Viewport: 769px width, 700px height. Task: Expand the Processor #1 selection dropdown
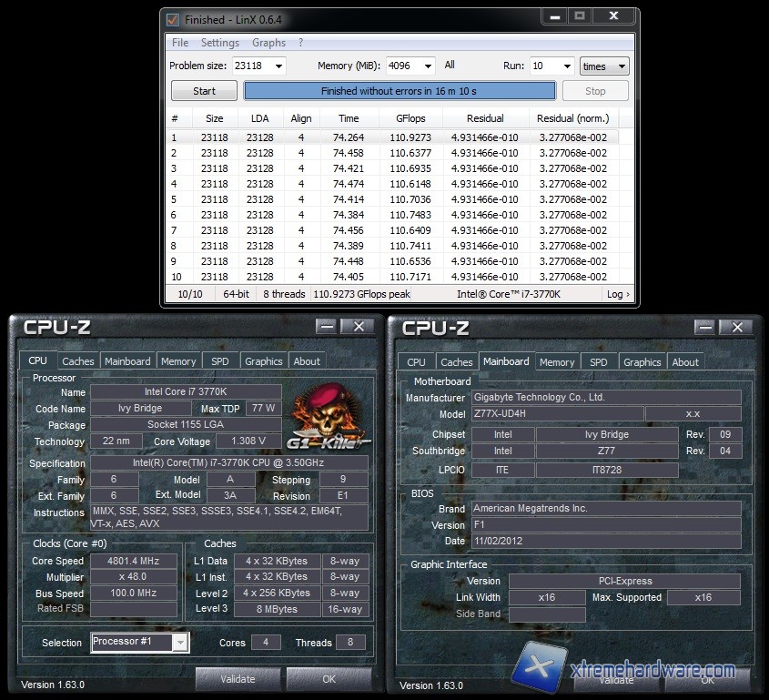coord(180,643)
